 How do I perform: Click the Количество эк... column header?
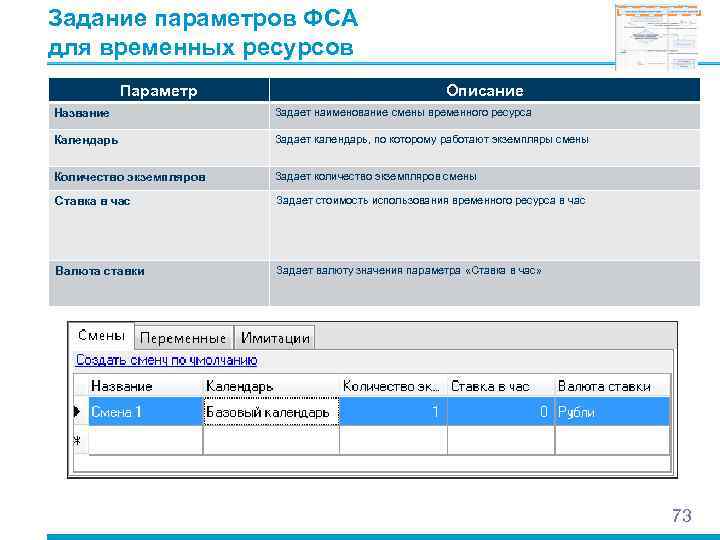pos(393,386)
